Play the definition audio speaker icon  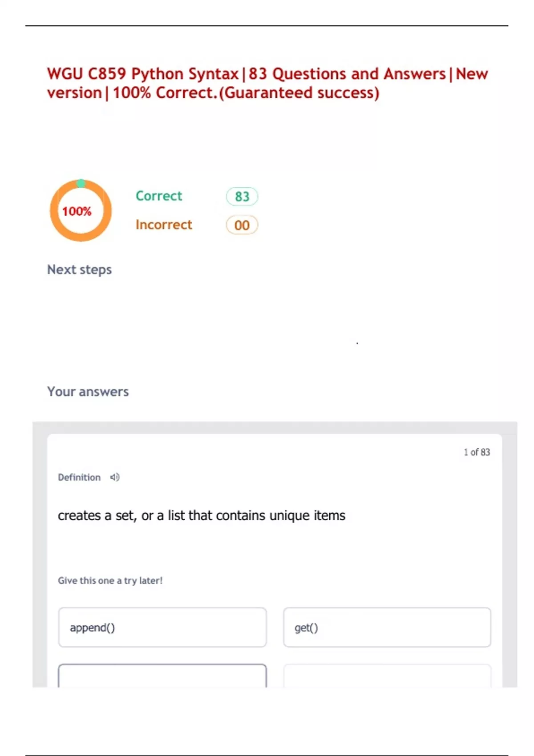pos(115,477)
